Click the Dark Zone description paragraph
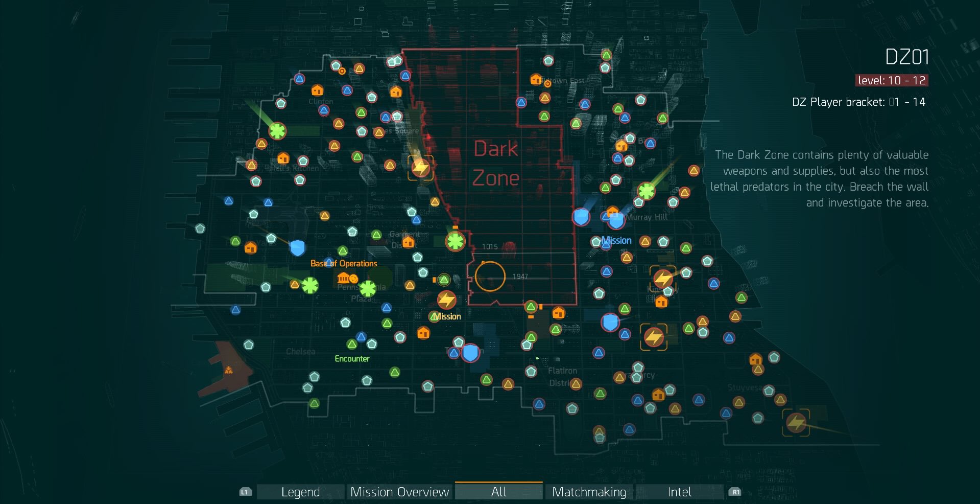 click(x=819, y=178)
